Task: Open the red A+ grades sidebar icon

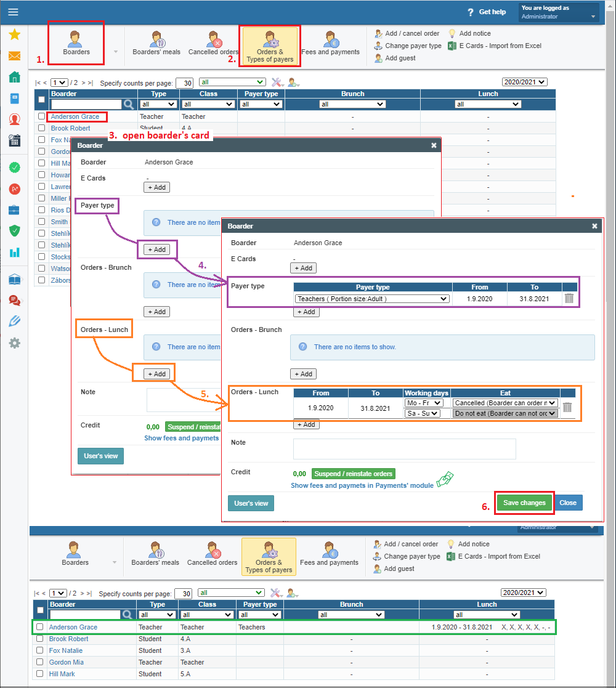Action: (15, 189)
